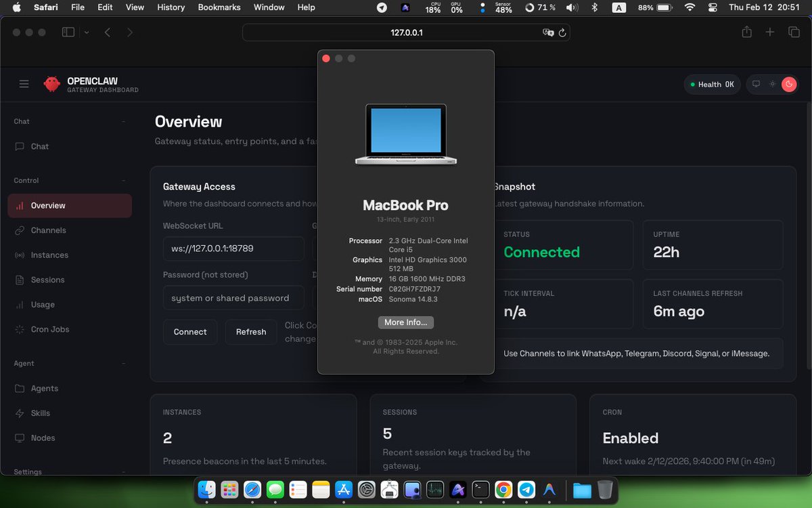Open the File menu

tap(78, 7)
